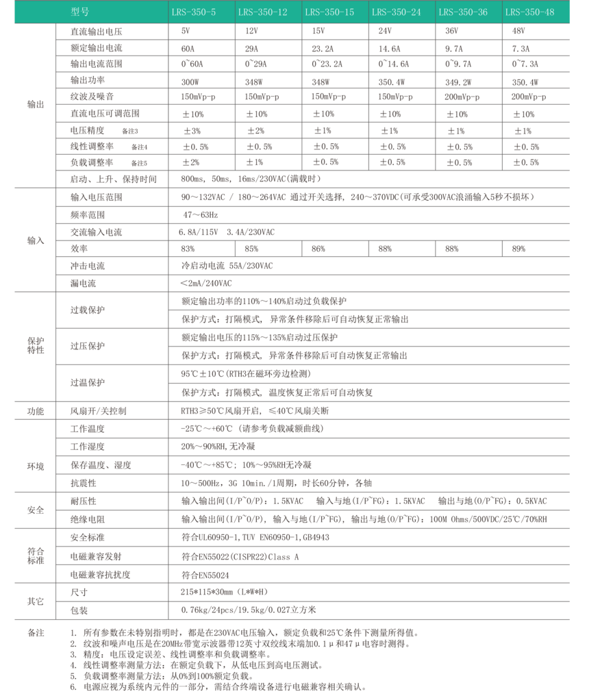Click the 36V output voltage value
Image resolution: width=589 pixels, height=700 pixels.
coord(451,31)
